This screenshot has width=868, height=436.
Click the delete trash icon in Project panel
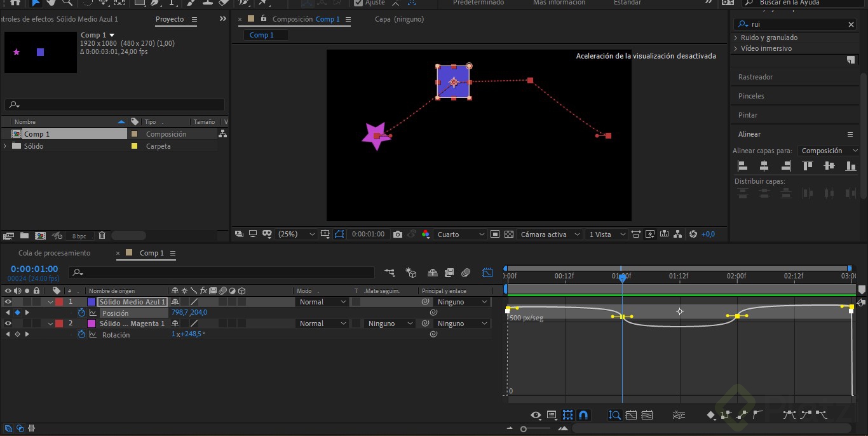102,236
